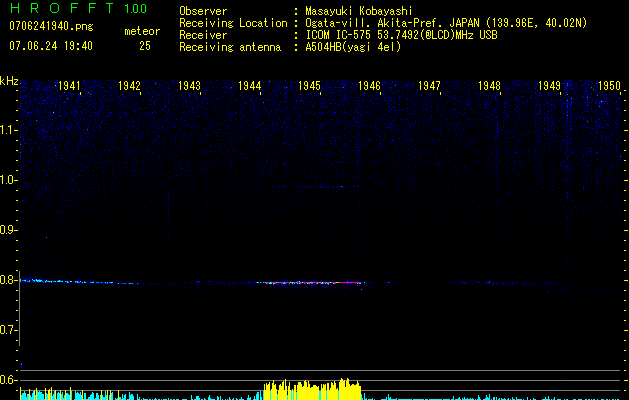
Task: Click the 0.9 kHz axis label
Action: (8, 230)
